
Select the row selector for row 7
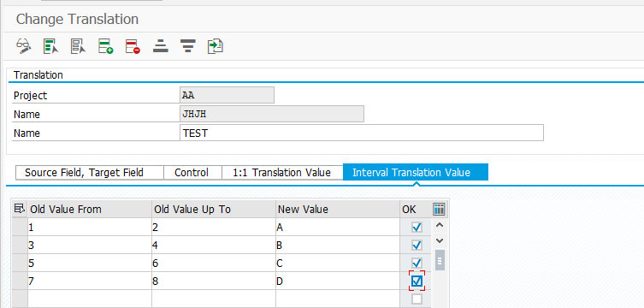20,281
